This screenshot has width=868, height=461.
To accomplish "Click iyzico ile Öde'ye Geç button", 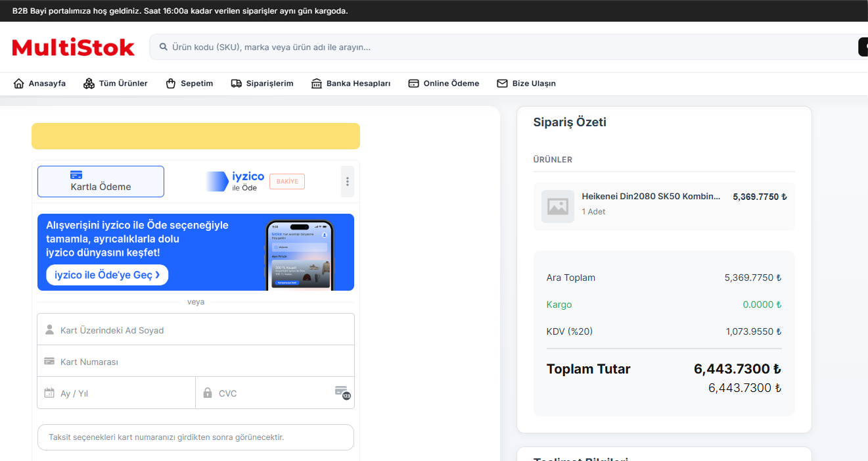I will [x=107, y=275].
